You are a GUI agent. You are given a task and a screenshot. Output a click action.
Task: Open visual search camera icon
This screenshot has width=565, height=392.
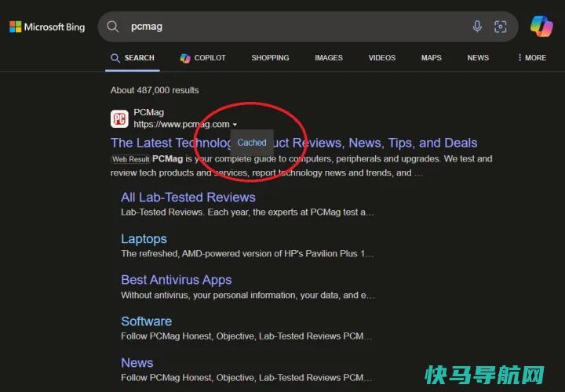click(x=500, y=27)
